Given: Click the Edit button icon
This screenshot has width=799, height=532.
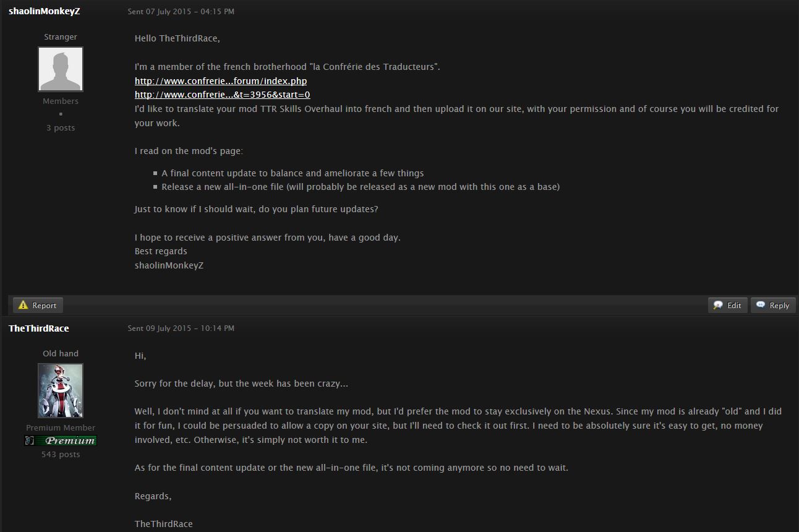Looking at the screenshot, I should [718, 305].
